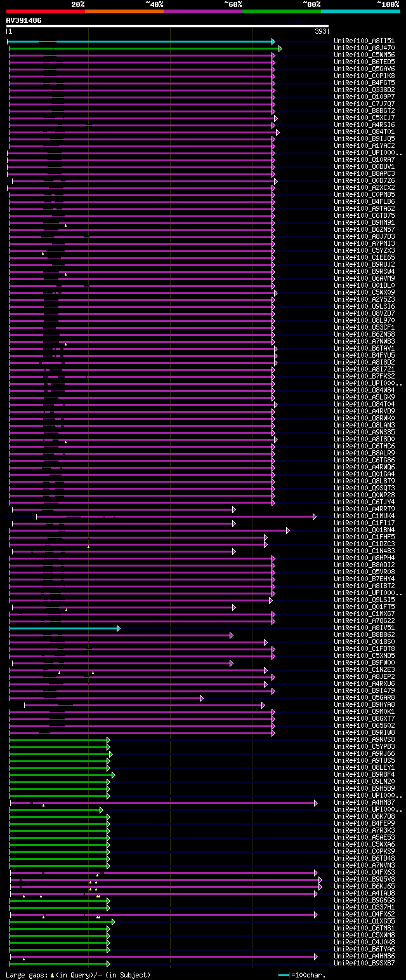Screen dimensions: 406x980
Task: Select the UniRef100_B9HM91 label
Action: (x=365, y=223)
